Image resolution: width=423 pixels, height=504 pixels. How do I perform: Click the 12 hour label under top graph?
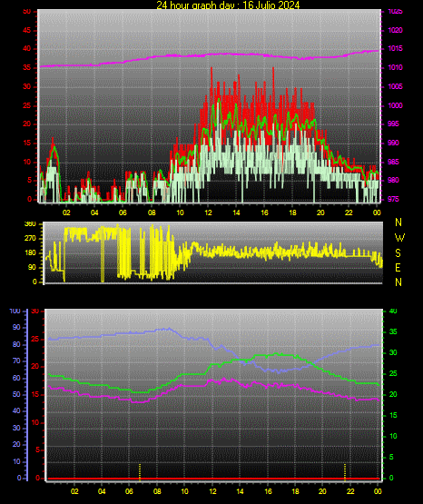208,212
